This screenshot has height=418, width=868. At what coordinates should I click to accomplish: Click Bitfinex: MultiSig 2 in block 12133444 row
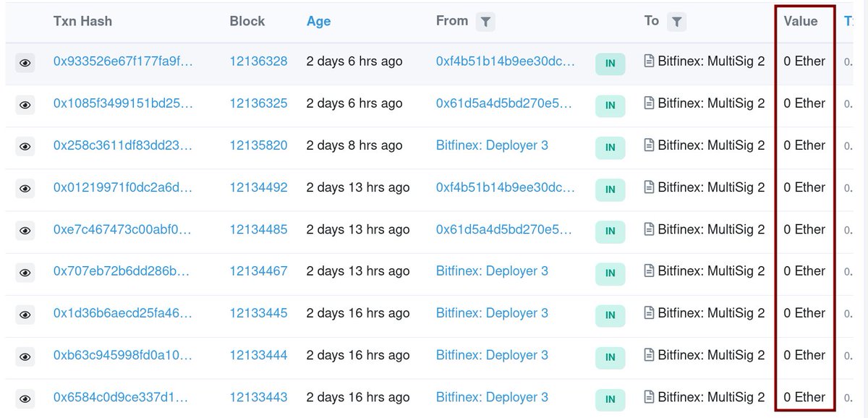[x=711, y=355]
